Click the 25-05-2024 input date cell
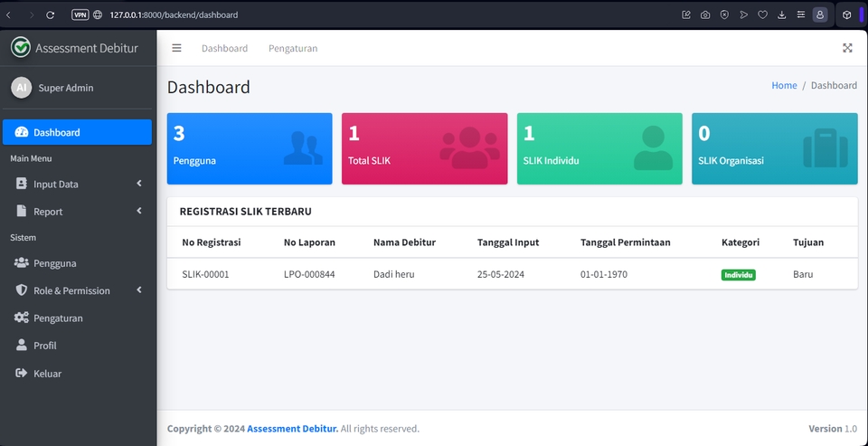 (500, 274)
